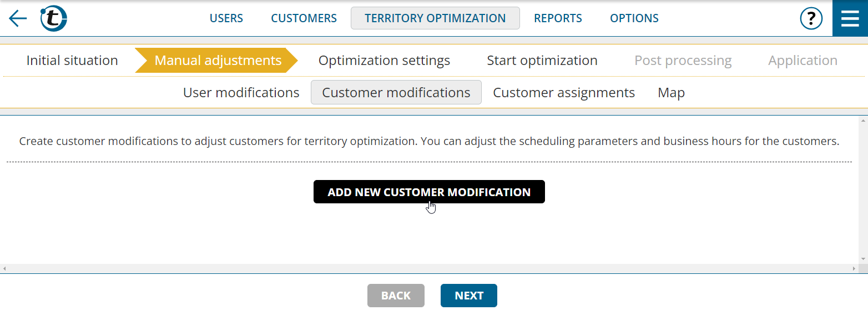The height and width of the screenshot is (315, 868).
Task: Click the horizontal scrollbar right arrow
Action: pyautogui.click(x=854, y=268)
